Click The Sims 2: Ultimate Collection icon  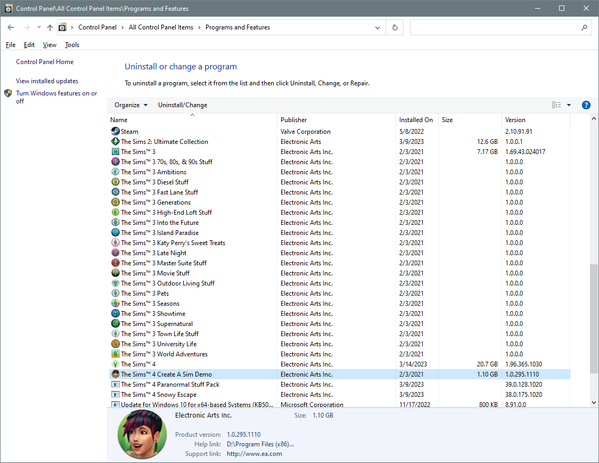coord(115,141)
